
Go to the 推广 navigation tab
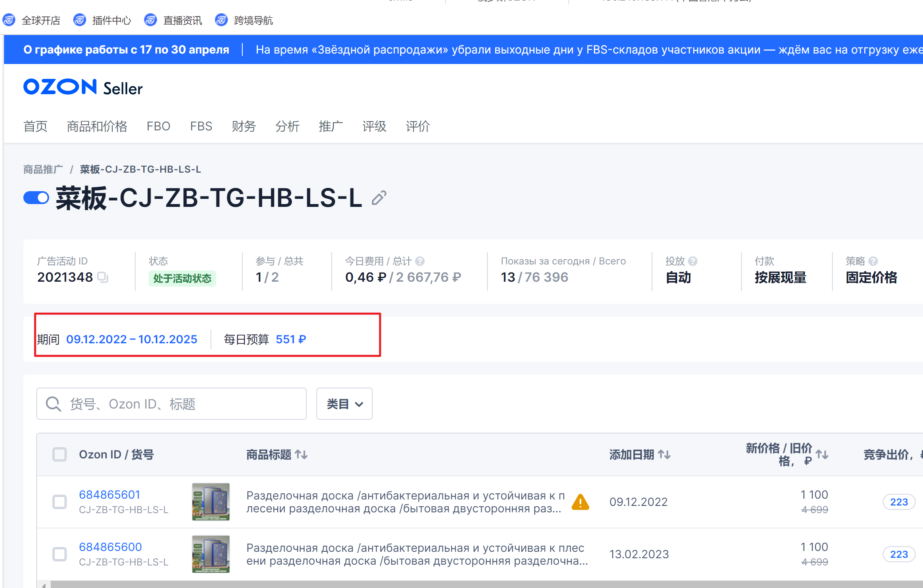(x=330, y=126)
